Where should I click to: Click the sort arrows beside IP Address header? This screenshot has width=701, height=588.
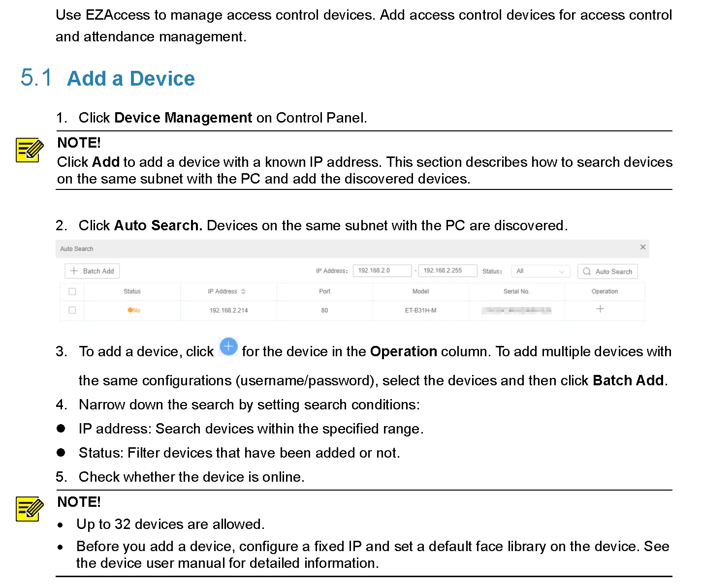pyautogui.click(x=243, y=291)
